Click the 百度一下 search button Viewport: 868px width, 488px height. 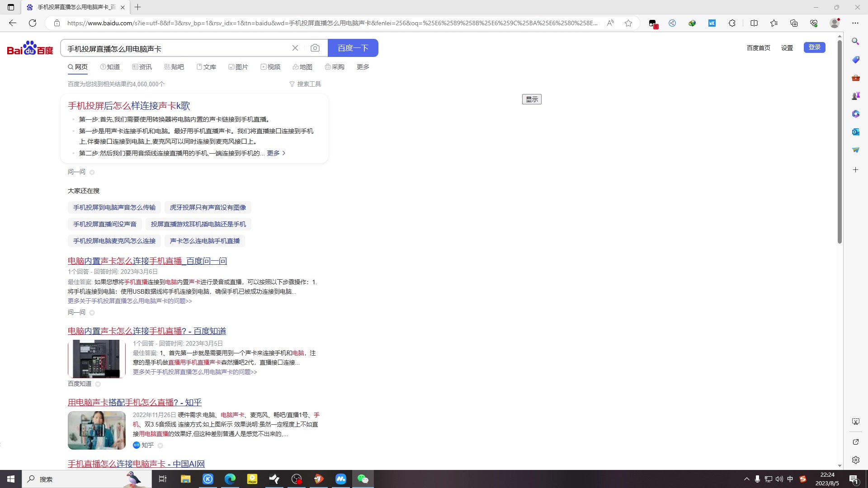(x=353, y=48)
